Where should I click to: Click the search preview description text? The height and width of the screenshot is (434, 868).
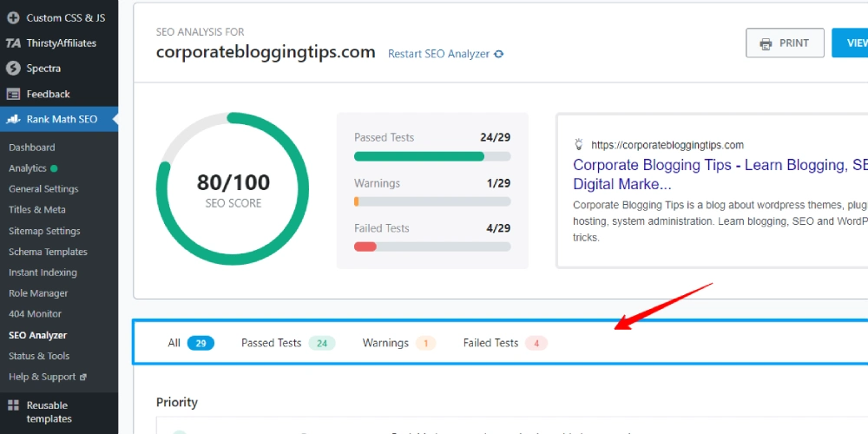tap(720, 221)
